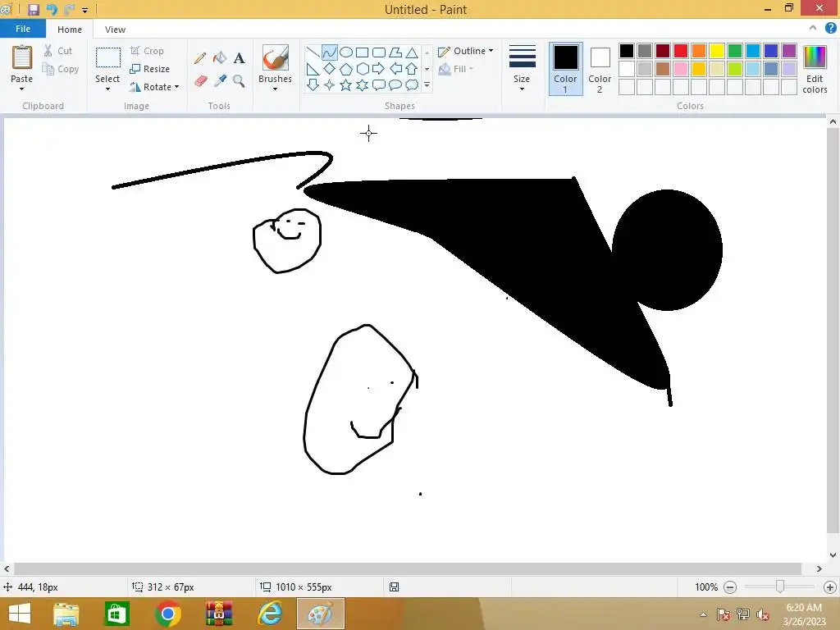Viewport: 840px width, 630px height.
Task: Choose the Down arrow shape
Action: (313, 84)
